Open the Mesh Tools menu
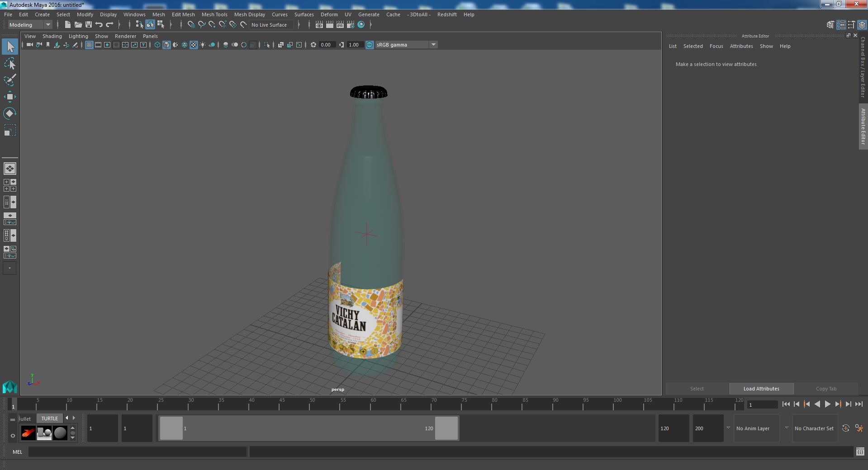The image size is (868, 470). (x=214, y=14)
